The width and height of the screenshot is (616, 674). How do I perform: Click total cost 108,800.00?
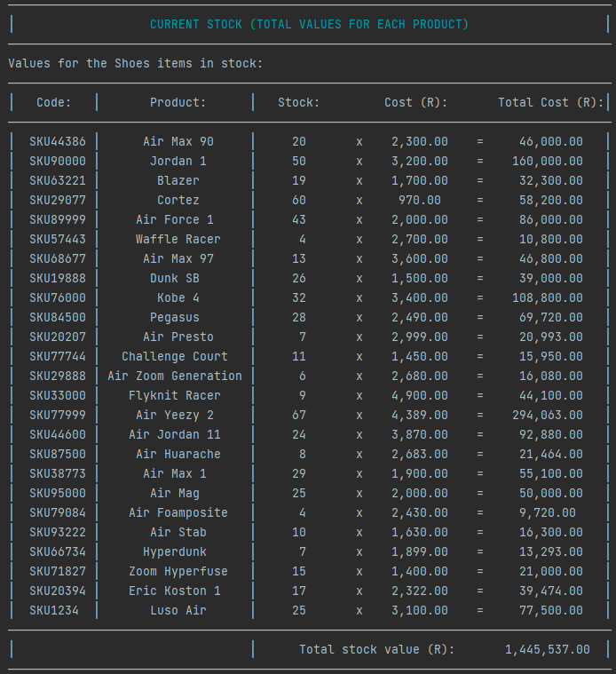548,297
